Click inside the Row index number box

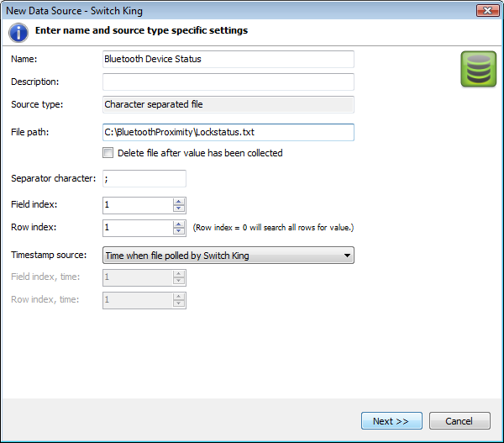(x=138, y=228)
